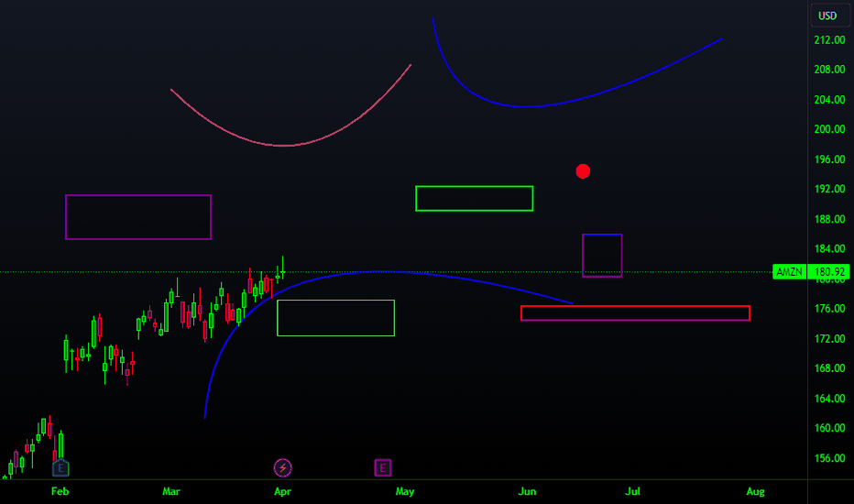
Task: Click the Jun label on time axis
Action: click(527, 491)
